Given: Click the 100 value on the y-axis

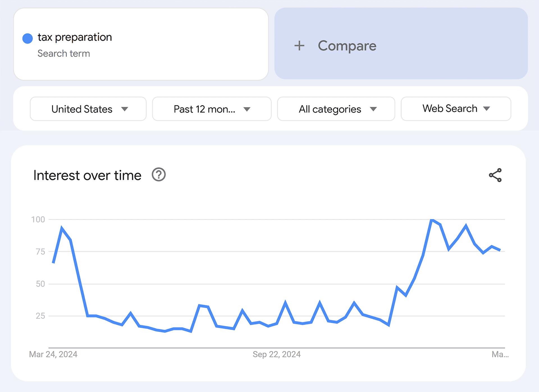Looking at the screenshot, I should click(38, 220).
